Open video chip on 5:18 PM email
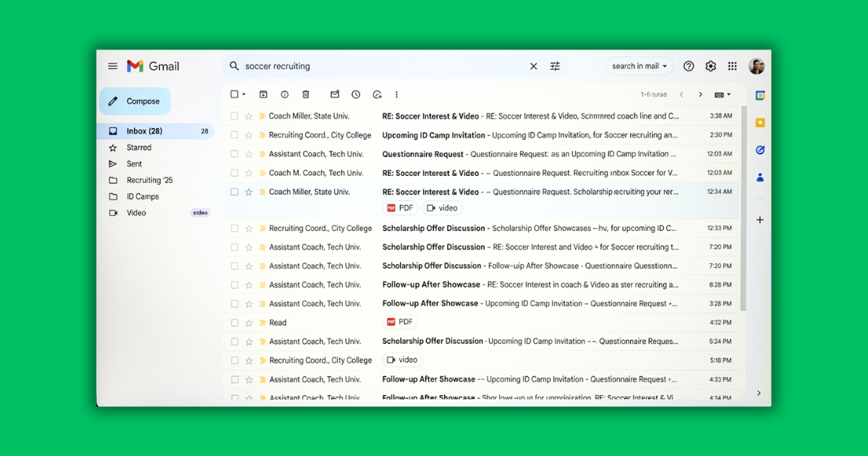868x456 pixels. 402,360
